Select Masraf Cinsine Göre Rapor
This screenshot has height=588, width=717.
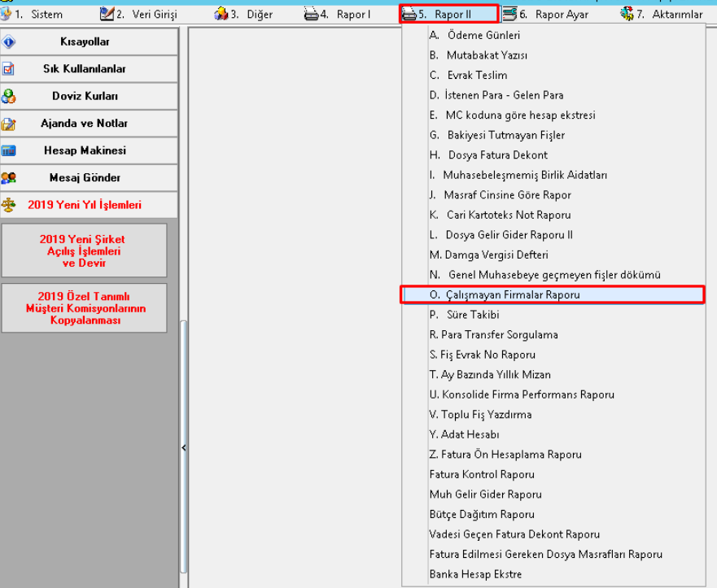click(553, 194)
